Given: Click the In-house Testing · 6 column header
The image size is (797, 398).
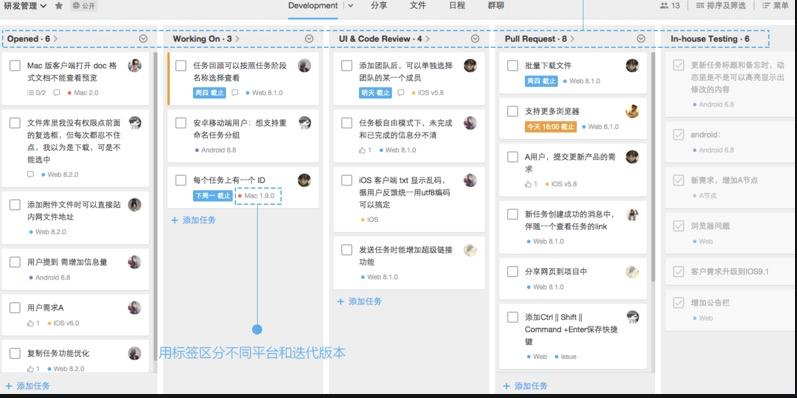Looking at the screenshot, I should pos(710,39).
